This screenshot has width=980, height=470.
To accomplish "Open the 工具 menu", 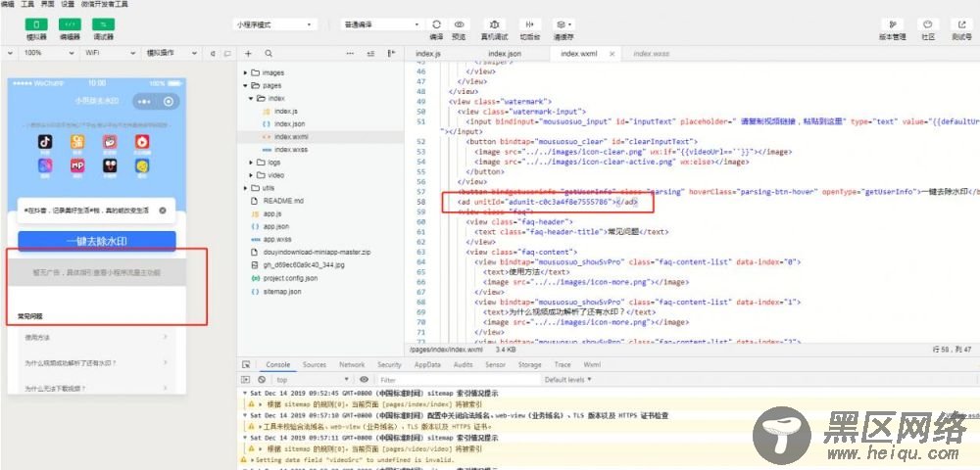I will [26, 4].
